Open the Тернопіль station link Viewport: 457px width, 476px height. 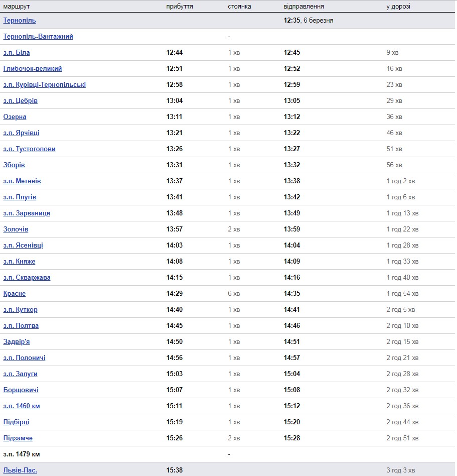pos(20,21)
